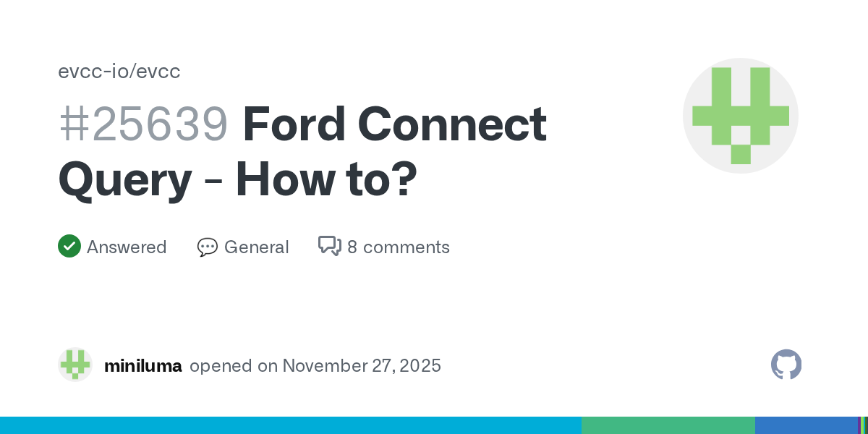Screen dimensions: 868x434
Task: Click miniluma's small avatar beside the username
Action: 75,365
